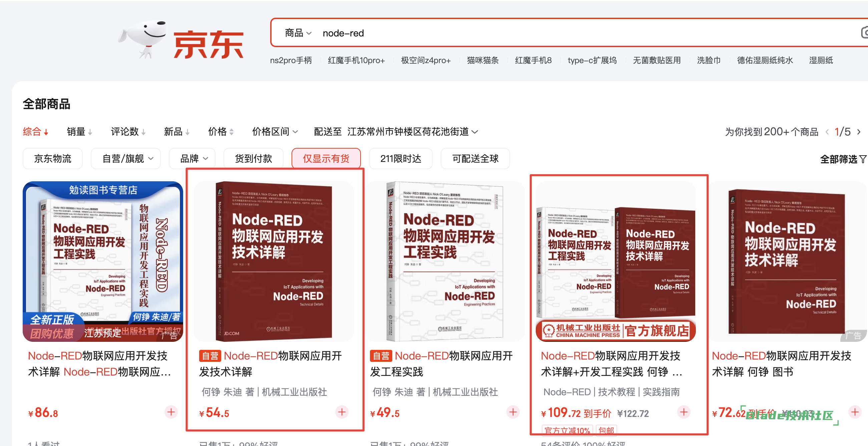Viewport: 868px width, 446px height.
Task: Add the ¥72.62 book to cart
Action: pyautogui.click(x=855, y=412)
